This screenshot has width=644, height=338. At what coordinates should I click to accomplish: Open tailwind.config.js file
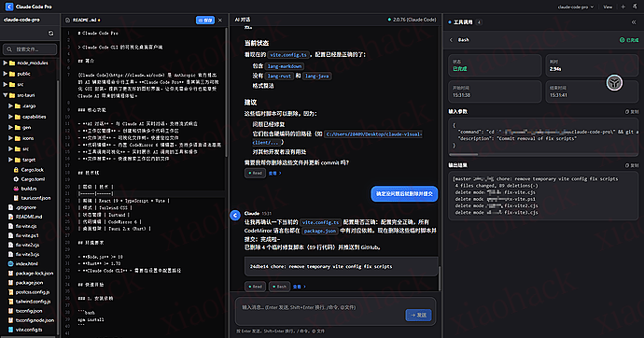(x=34, y=302)
